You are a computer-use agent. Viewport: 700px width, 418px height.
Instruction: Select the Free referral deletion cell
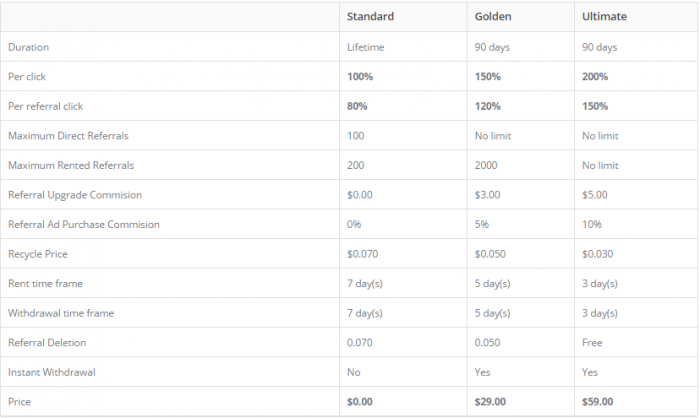[x=592, y=343]
